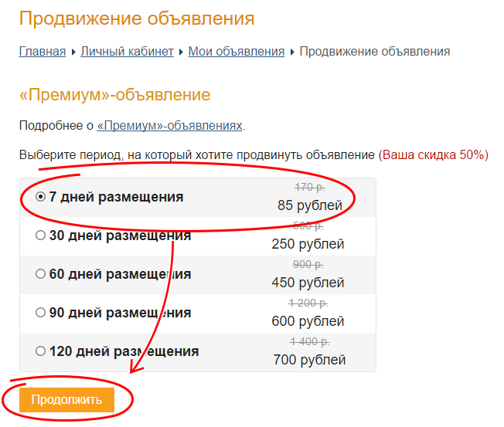Pick the 90 дней размещения radio option
The width and height of the screenshot is (504, 427).
click(40, 313)
